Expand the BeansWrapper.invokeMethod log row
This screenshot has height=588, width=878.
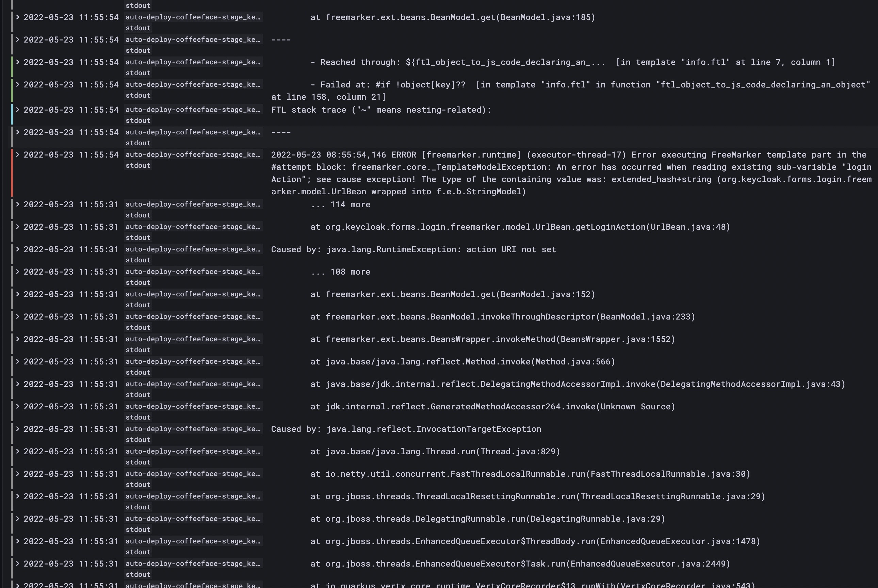pos(18,339)
